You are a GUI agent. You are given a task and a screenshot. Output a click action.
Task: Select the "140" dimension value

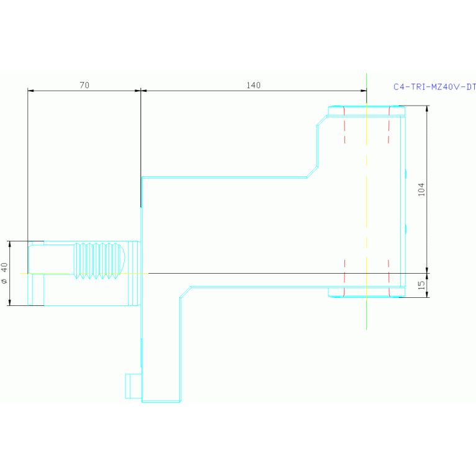tap(253, 85)
